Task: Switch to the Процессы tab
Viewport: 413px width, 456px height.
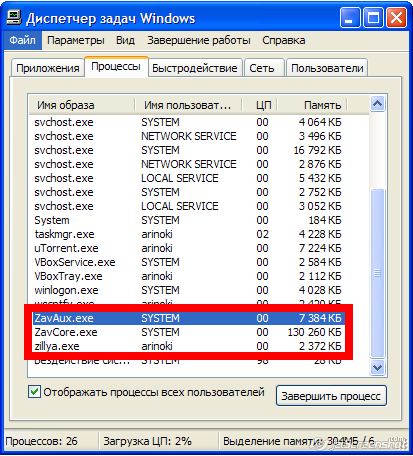Action: coord(116,67)
